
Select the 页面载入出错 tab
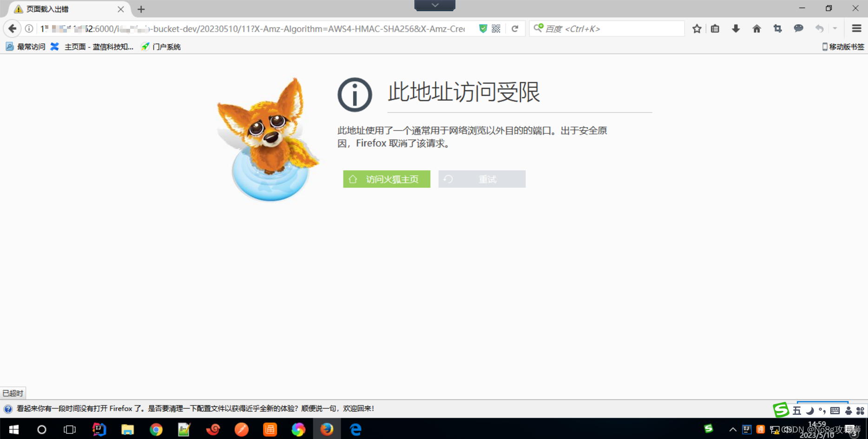tap(65, 9)
